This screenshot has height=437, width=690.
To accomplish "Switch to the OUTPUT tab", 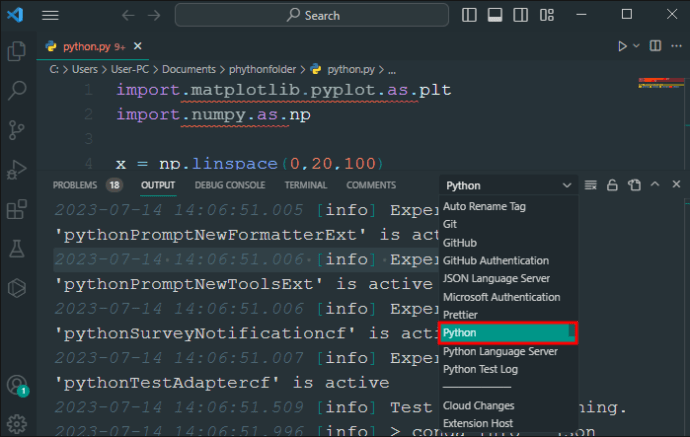I will point(158,185).
